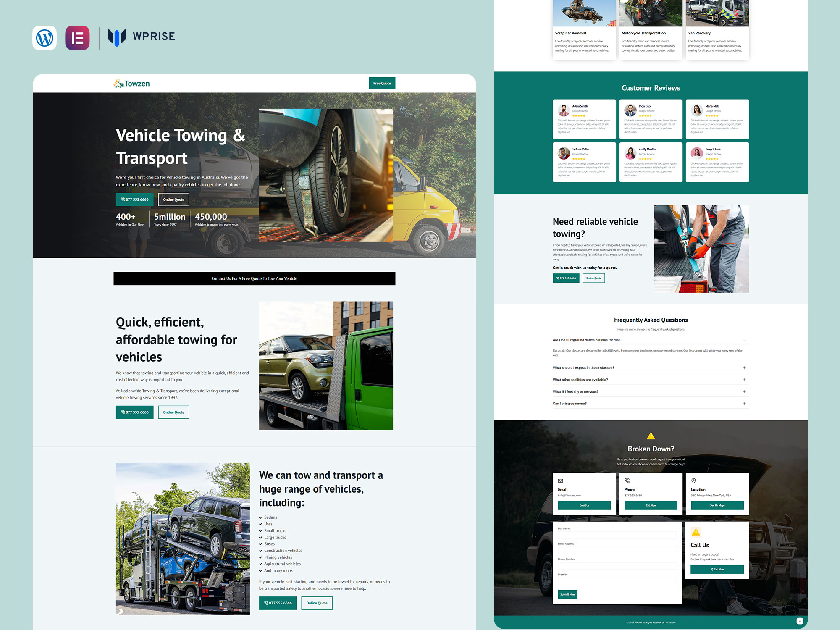Click the checkmark beside Sedans
Screen dimensions: 840x630
click(261, 517)
